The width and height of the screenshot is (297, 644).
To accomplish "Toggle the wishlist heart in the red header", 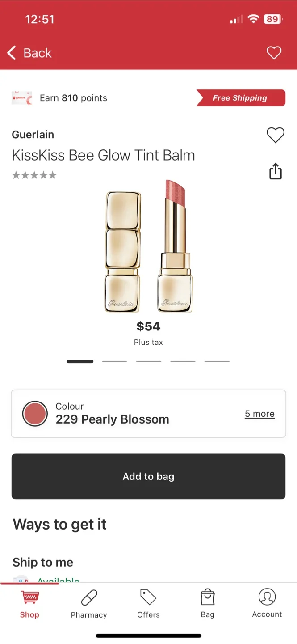I will [274, 53].
